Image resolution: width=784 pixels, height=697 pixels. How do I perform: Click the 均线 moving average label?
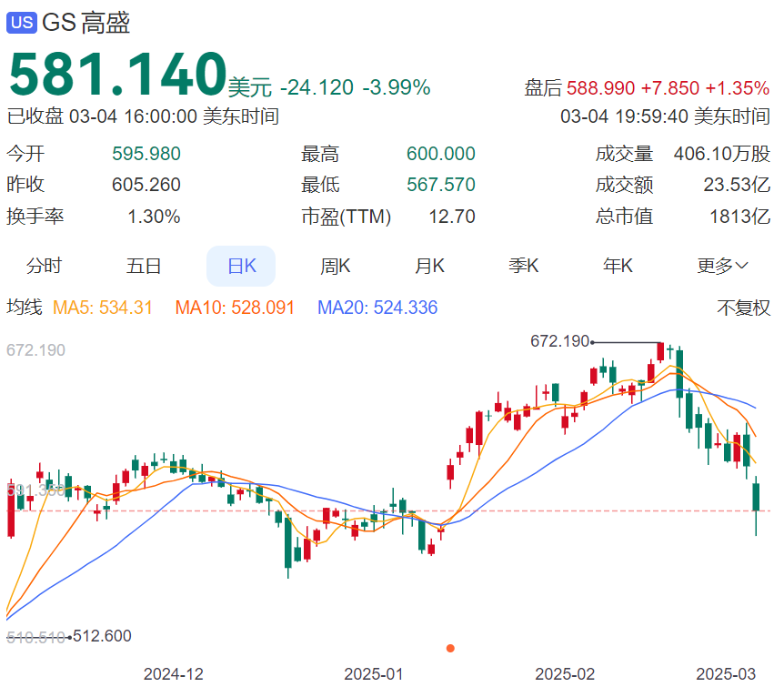point(24,308)
